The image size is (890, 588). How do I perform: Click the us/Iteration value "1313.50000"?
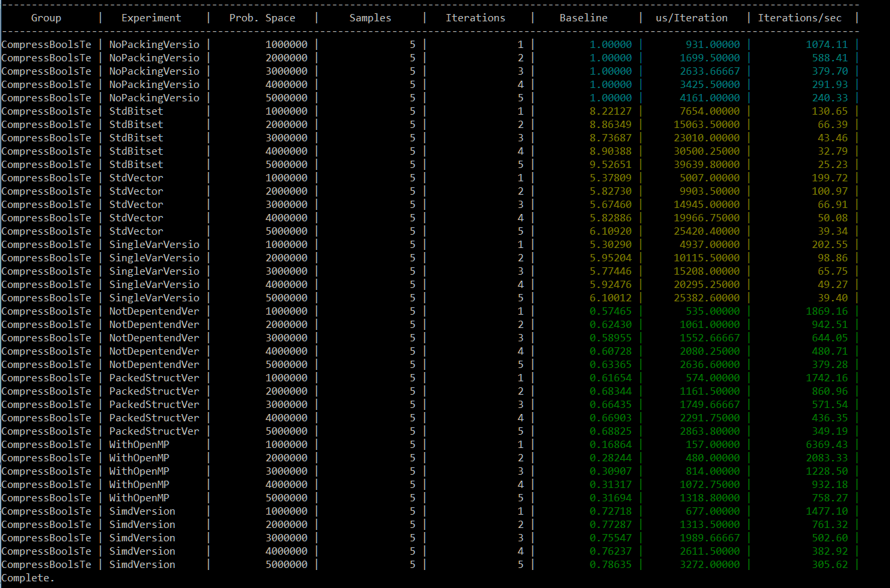click(x=710, y=525)
